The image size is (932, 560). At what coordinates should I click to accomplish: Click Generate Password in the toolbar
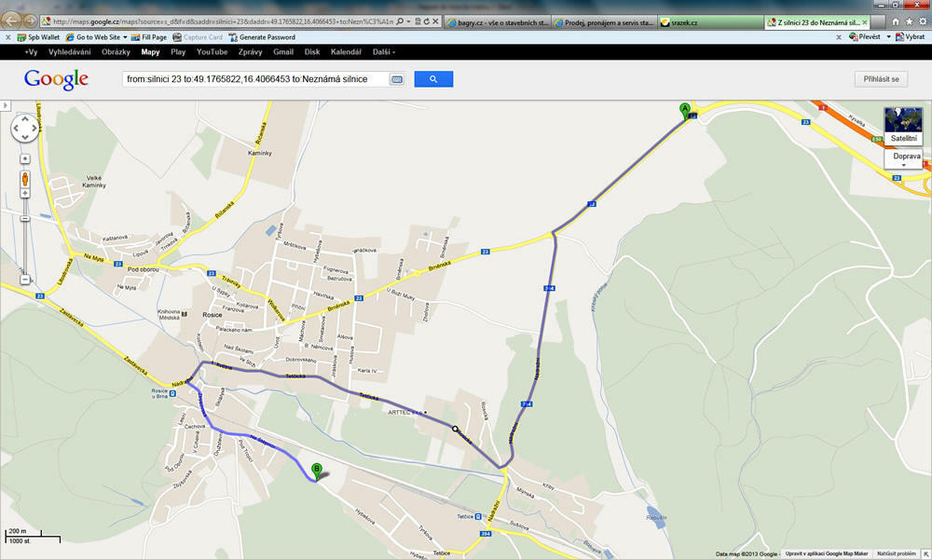262,37
